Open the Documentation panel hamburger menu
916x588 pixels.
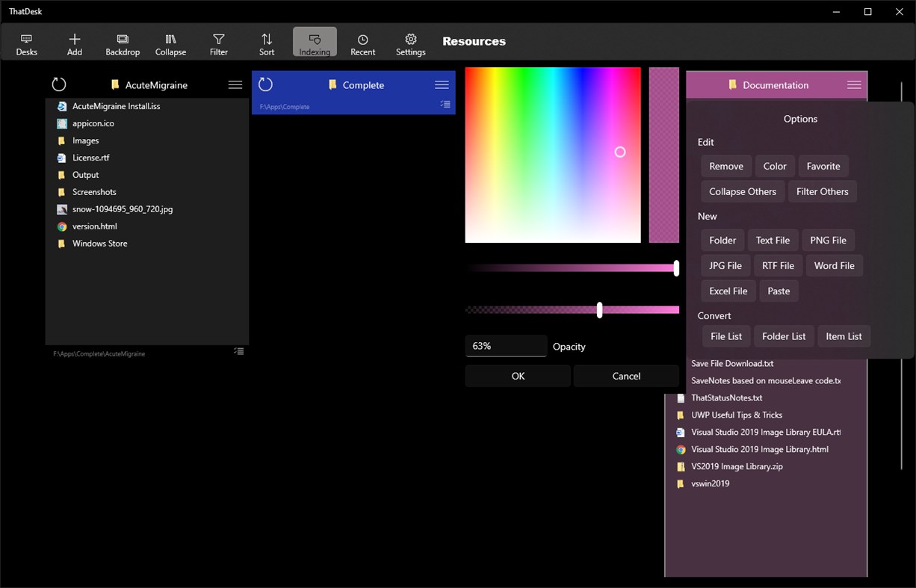coord(854,84)
